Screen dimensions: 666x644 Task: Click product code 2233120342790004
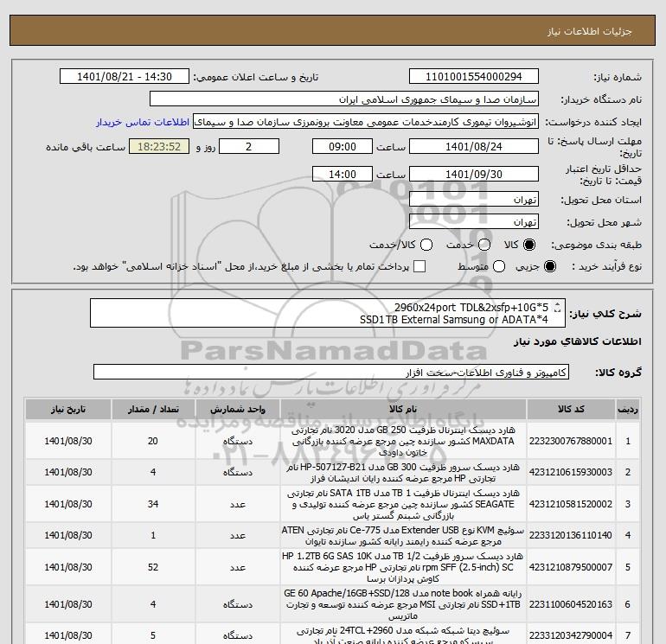(x=571, y=635)
